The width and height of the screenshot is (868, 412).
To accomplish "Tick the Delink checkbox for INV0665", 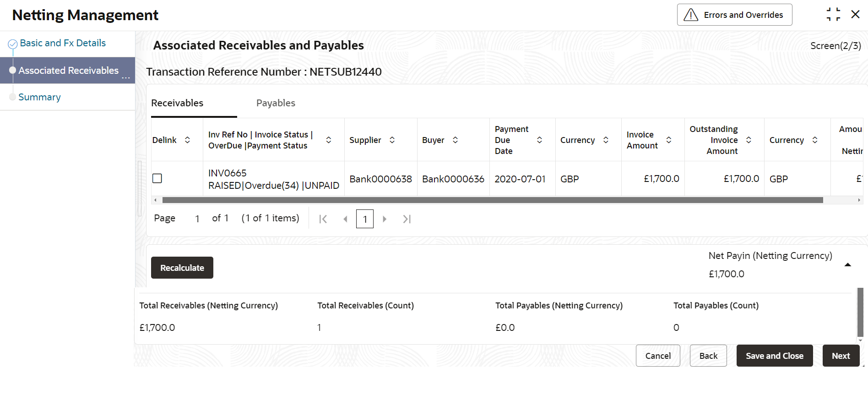I will (x=157, y=178).
